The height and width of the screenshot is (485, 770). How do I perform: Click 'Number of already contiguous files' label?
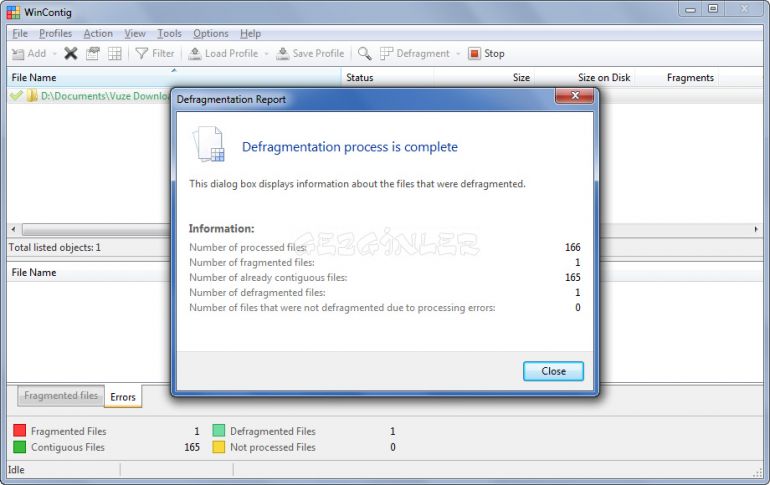[x=268, y=277]
